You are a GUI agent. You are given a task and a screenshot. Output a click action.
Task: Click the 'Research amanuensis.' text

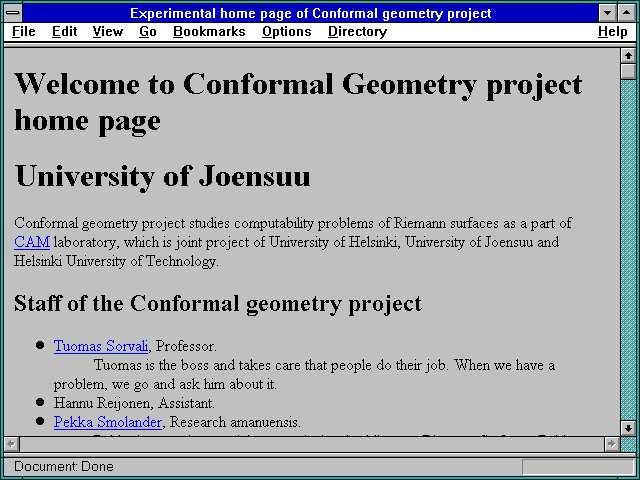(x=235, y=422)
